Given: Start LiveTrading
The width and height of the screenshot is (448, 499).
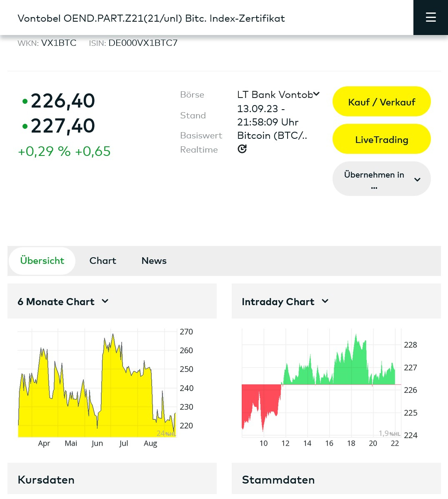Looking at the screenshot, I should click(381, 139).
